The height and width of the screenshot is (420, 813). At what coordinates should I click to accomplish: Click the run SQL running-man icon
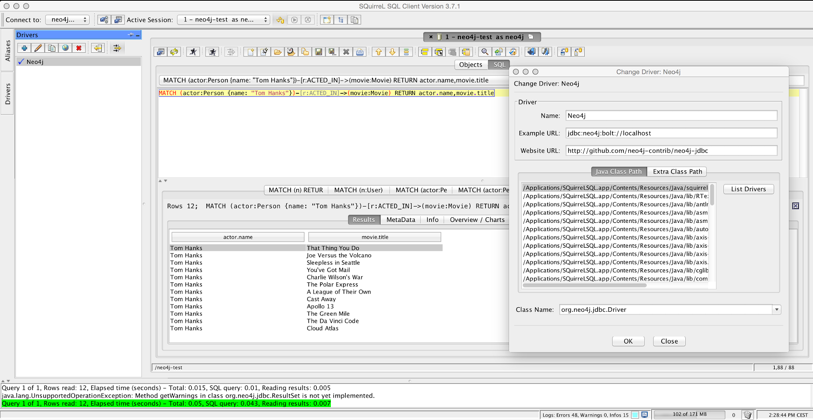coord(193,52)
